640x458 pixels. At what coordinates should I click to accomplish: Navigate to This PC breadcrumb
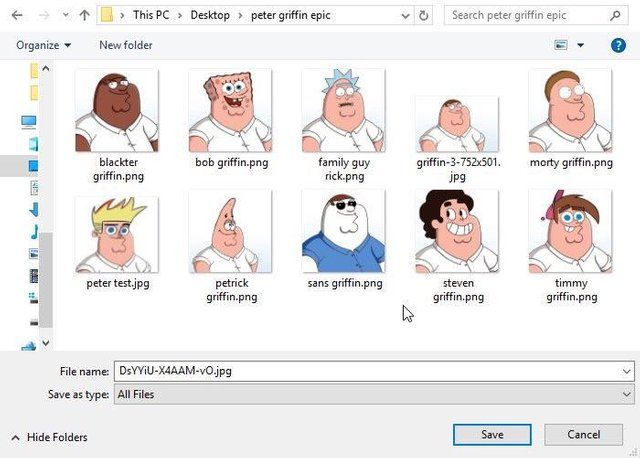coord(151,16)
